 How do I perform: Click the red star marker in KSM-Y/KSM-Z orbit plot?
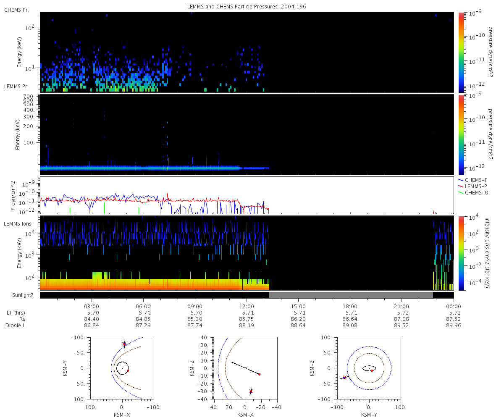coord(344,378)
